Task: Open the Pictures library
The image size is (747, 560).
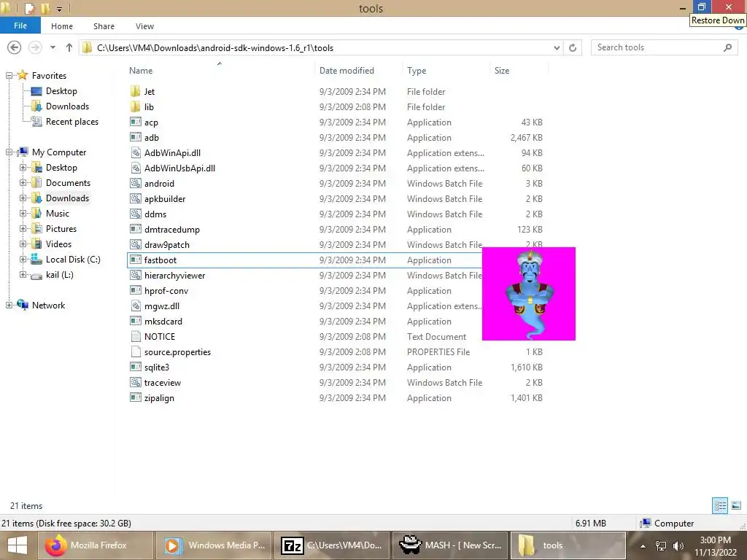Action: click(61, 228)
